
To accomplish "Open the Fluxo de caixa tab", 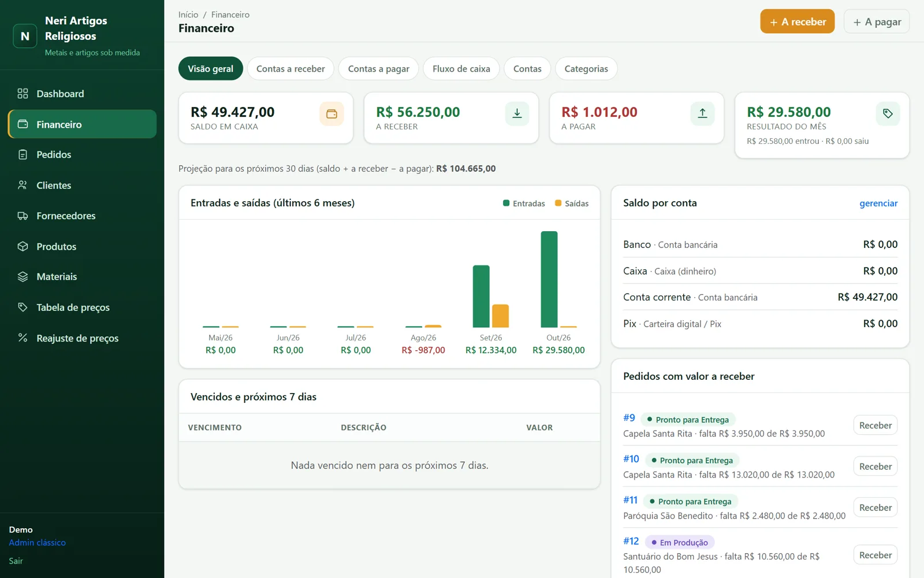I will click(x=461, y=69).
